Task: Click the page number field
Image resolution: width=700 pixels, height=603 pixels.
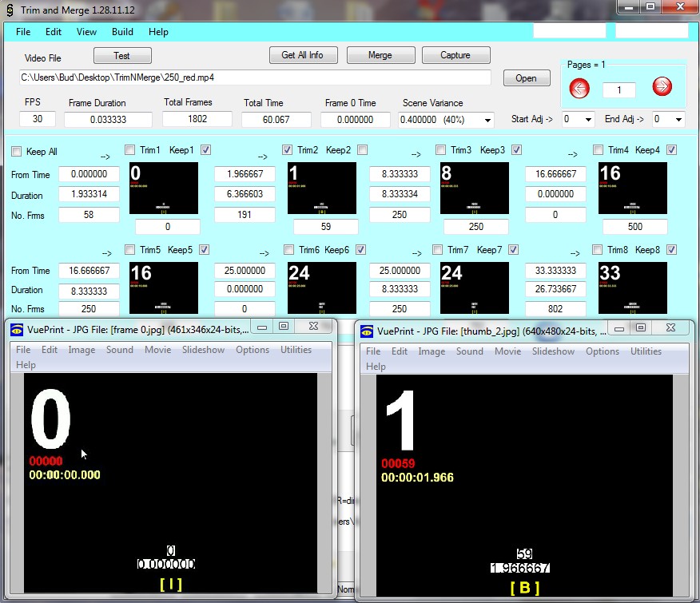Action: point(618,90)
